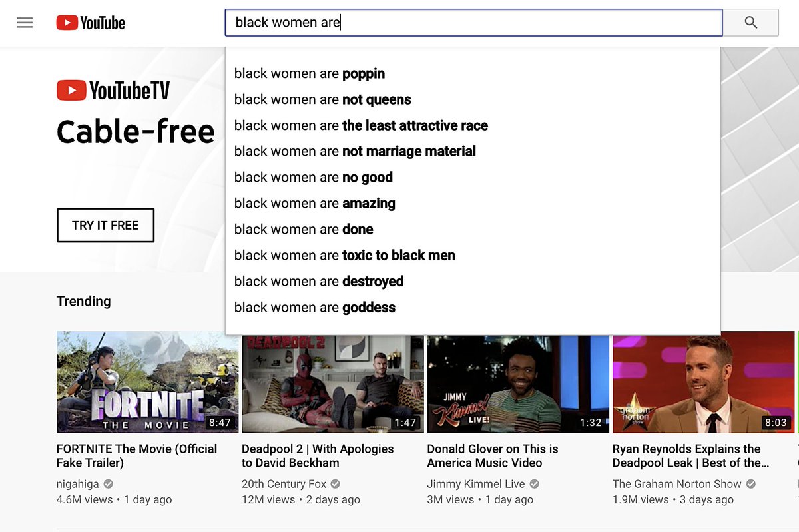The height and width of the screenshot is (532, 799).
Task: Select suggestion ending 'the least attractive race'
Action: (x=473, y=125)
